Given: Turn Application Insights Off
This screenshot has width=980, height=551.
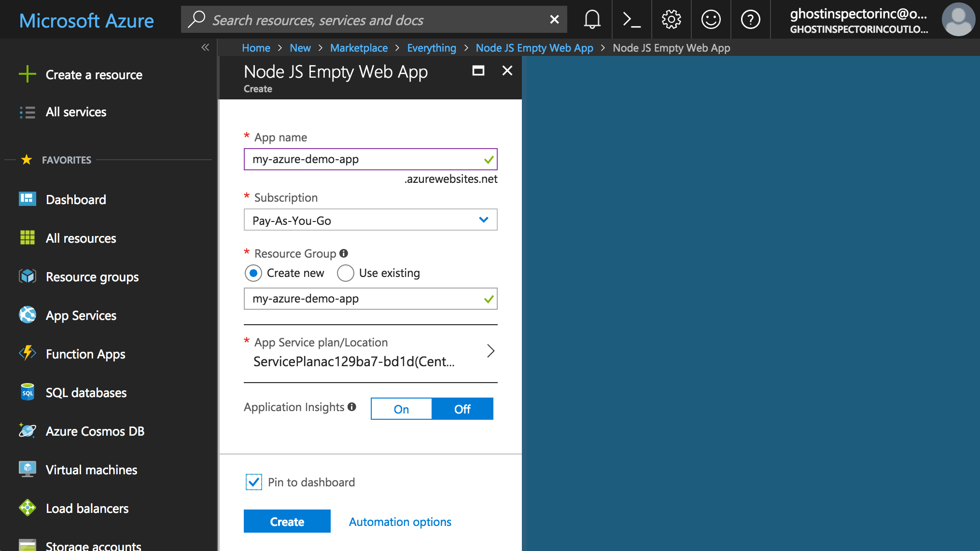Looking at the screenshot, I should pos(462,409).
